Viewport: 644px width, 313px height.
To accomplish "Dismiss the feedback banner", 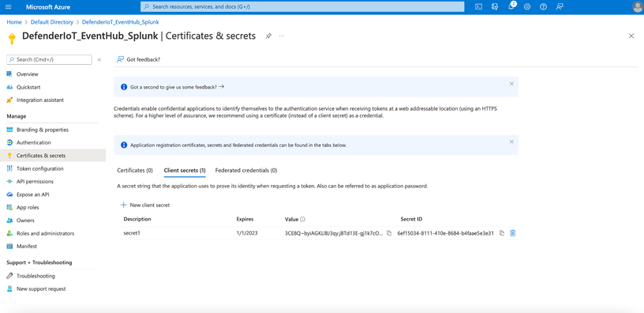I will (x=511, y=84).
